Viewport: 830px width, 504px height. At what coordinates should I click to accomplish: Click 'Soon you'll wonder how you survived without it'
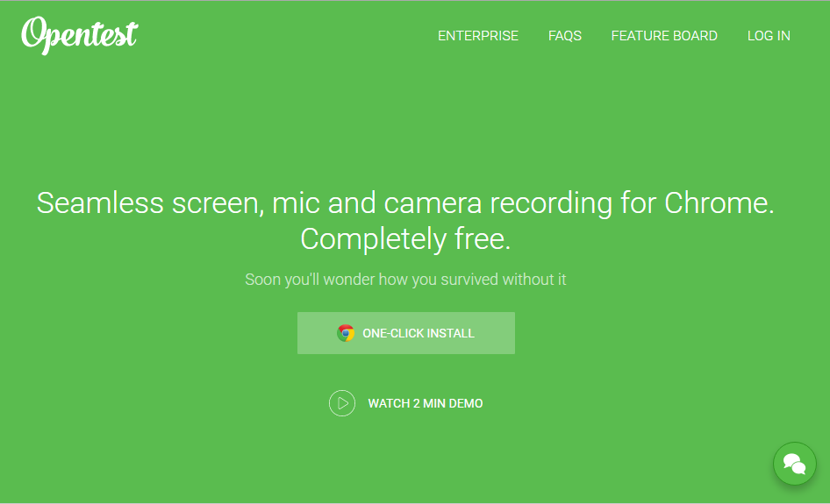[x=405, y=280]
